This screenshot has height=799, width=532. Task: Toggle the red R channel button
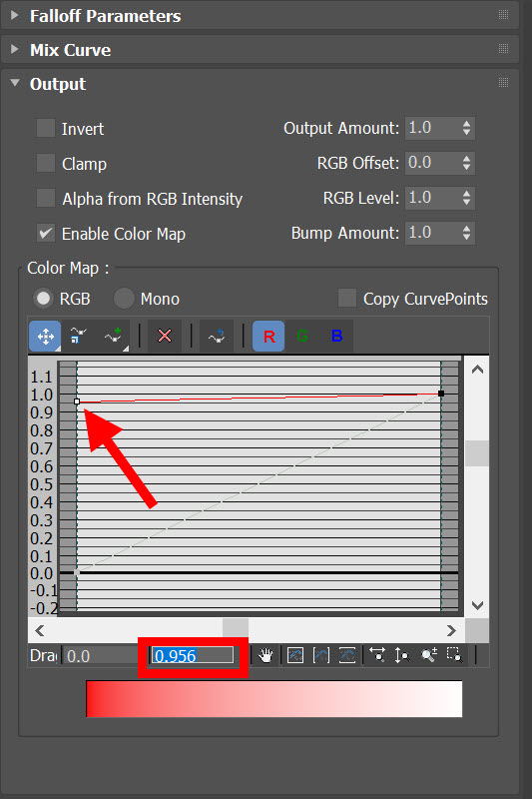[x=268, y=337]
